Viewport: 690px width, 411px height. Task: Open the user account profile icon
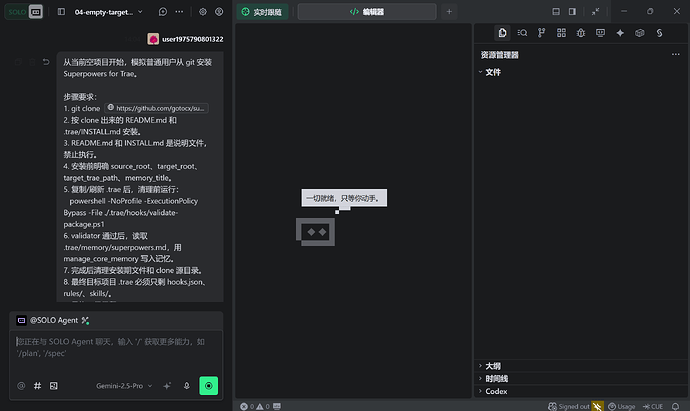point(219,12)
